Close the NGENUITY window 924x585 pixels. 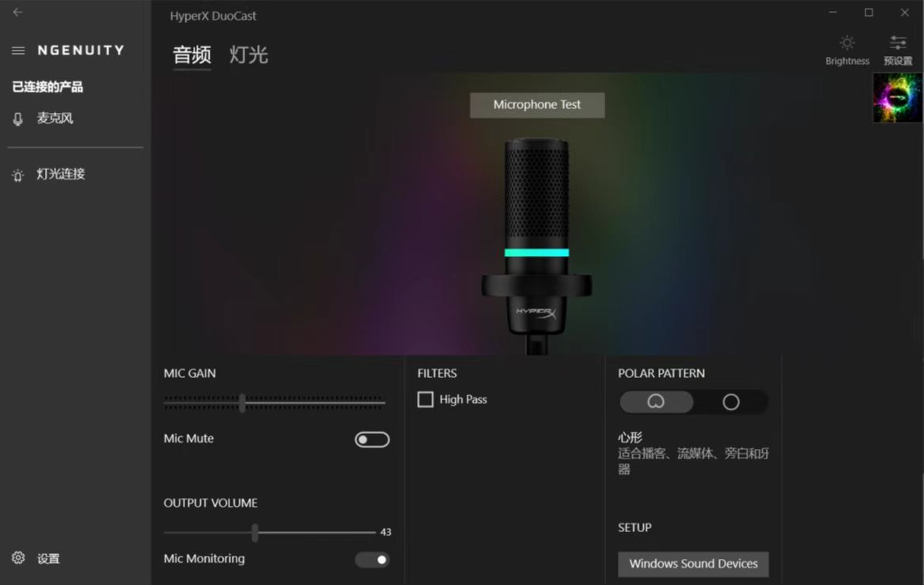(x=904, y=13)
